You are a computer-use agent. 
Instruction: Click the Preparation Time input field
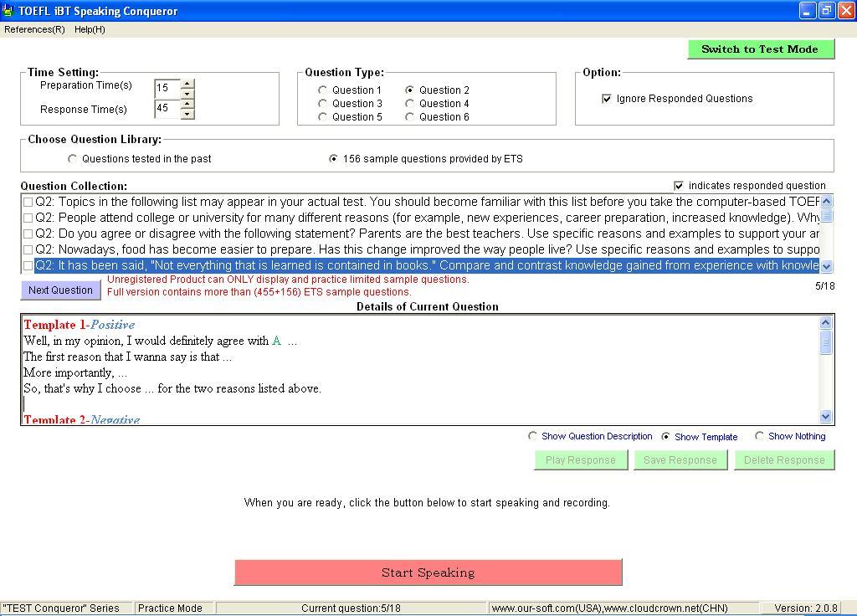[x=167, y=88]
